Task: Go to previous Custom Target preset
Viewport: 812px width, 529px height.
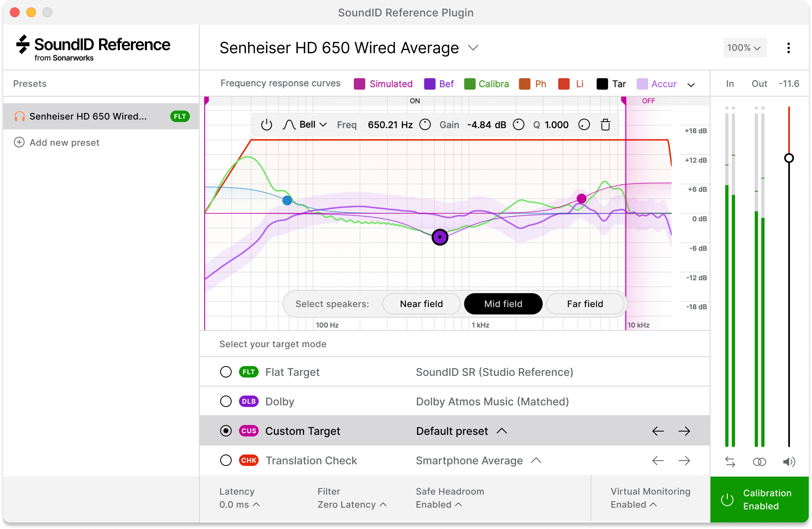Action: click(658, 431)
